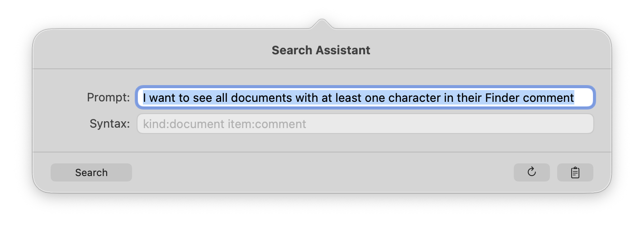
Task: Click the word comment ending the prompt
Action: (548, 97)
